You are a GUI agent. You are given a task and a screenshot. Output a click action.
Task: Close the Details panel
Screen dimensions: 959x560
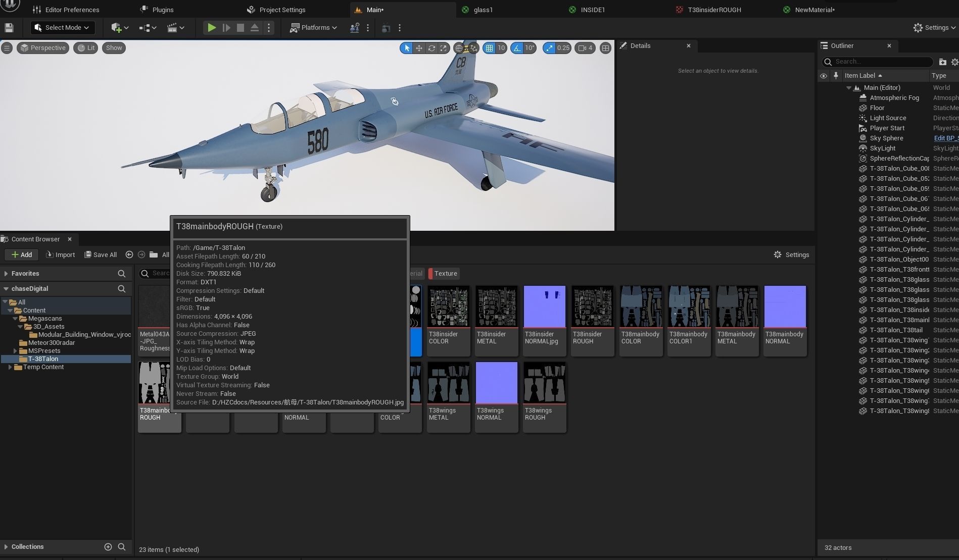point(688,46)
